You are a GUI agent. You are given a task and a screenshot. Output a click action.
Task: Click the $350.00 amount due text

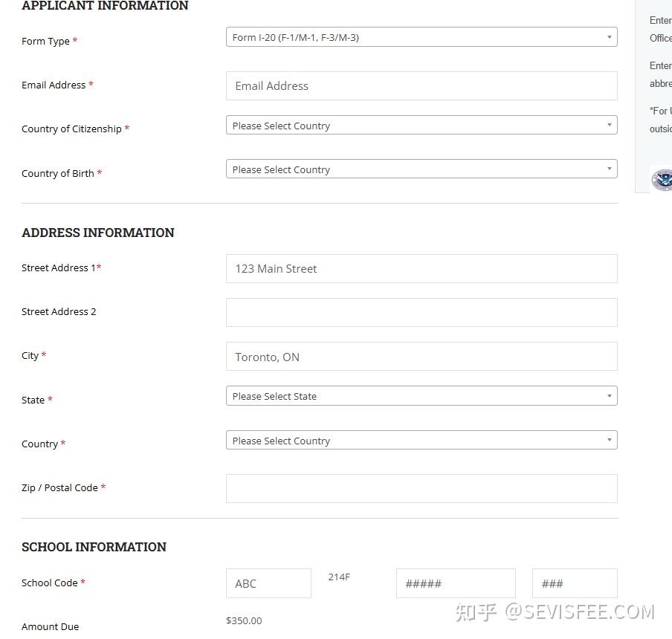[x=244, y=620]
